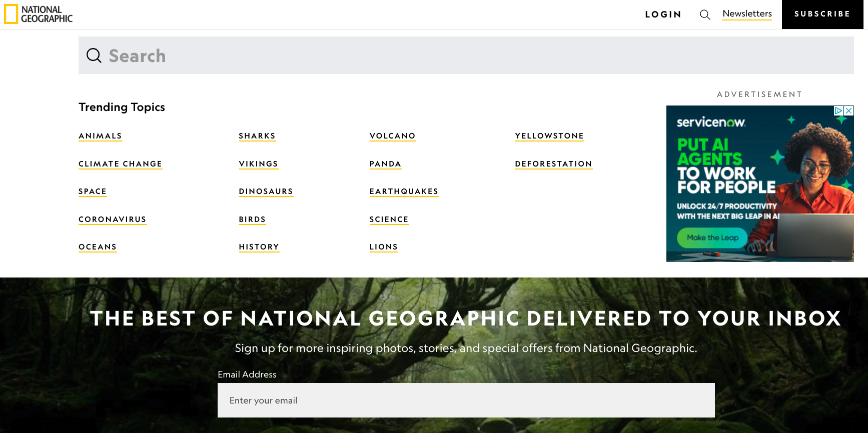Focus the large Search input field
868x433 pixels.
click(x=466, y=55)
